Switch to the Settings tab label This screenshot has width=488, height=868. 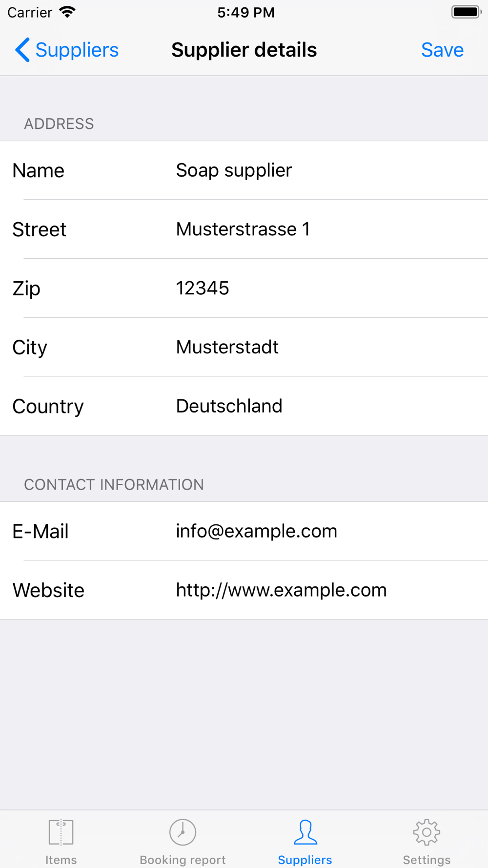click(427, 860)
